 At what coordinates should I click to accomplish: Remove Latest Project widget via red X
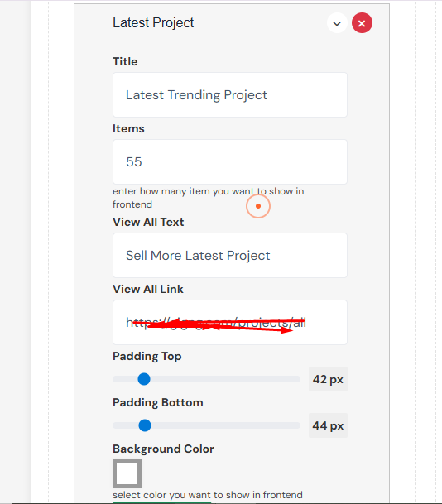pos(362,23)
